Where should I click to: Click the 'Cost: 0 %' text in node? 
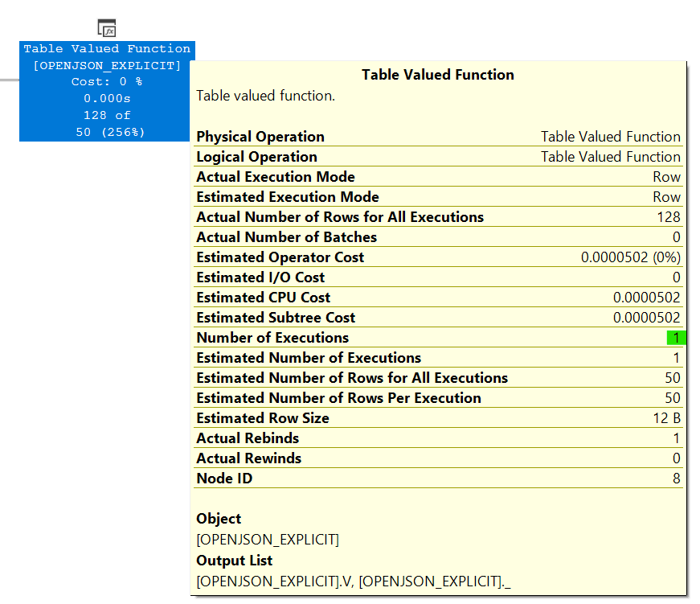(107, 82)
